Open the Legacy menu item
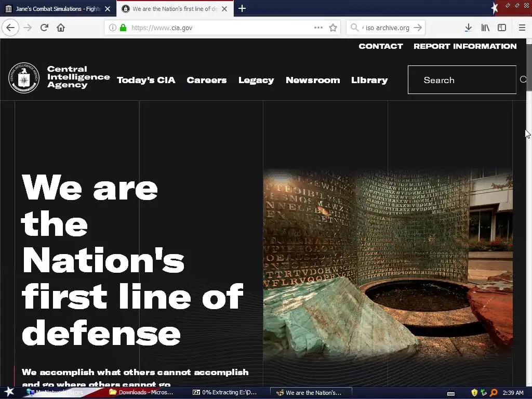This screenshot has width=532, height=399. click(256, 81)
